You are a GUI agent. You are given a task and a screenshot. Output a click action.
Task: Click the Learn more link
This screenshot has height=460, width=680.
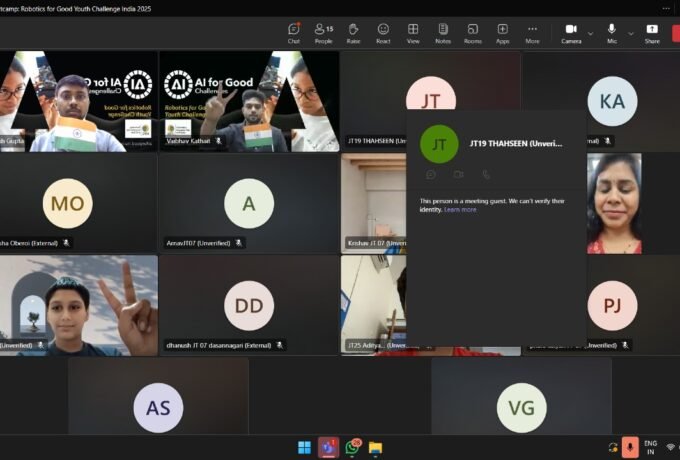(x=460, y=209)
